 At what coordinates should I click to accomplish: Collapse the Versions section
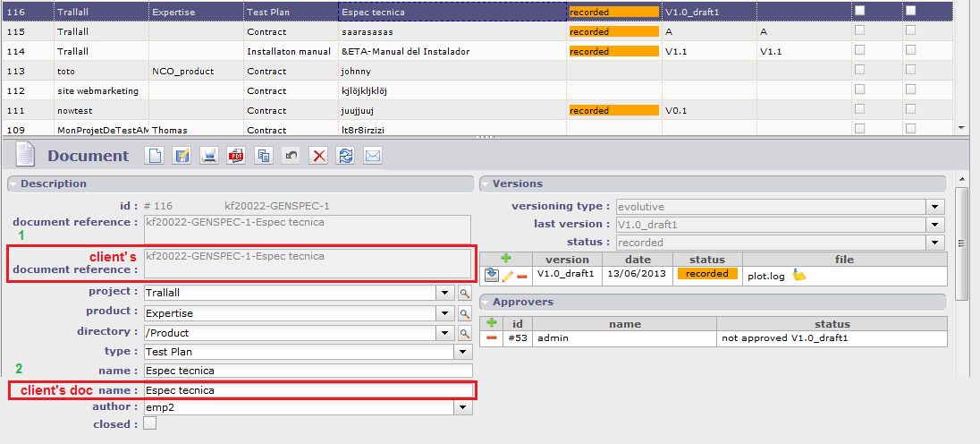pos(486,184)
